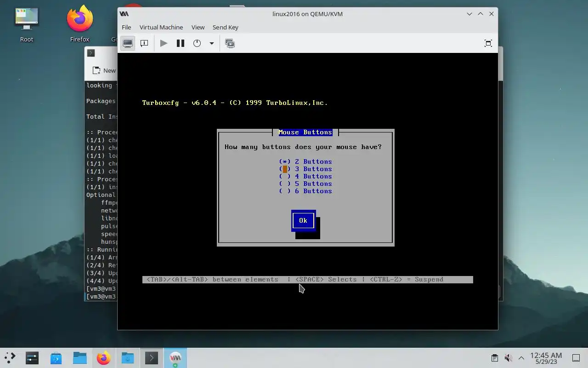This screenshot has width=588, height=368.
Task: Select the 5 Buttons radio option
Action: click(x=305, y=184)
